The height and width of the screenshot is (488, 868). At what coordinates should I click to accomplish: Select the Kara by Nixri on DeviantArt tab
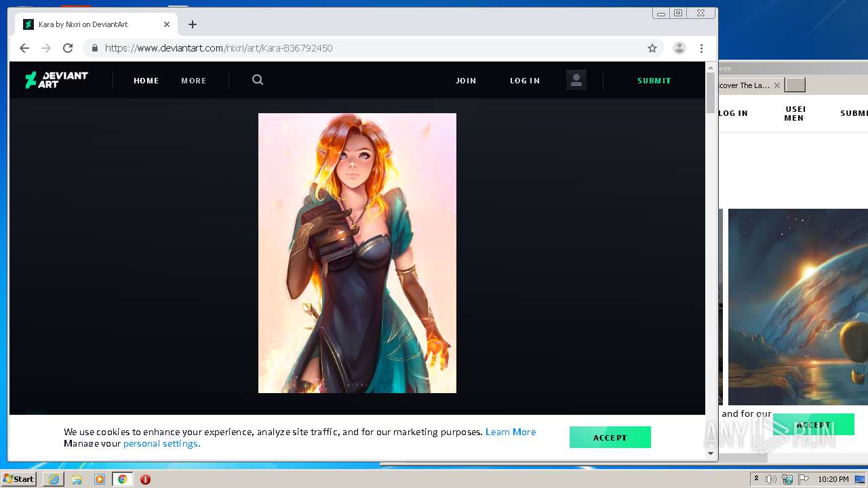(x=96, y=24)
